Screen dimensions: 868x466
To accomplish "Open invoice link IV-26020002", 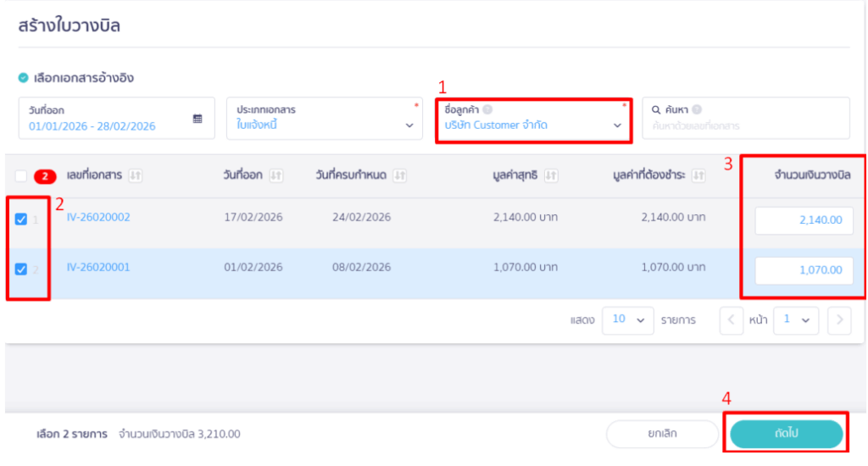I will pyautogui.click(x=98, y=217).
